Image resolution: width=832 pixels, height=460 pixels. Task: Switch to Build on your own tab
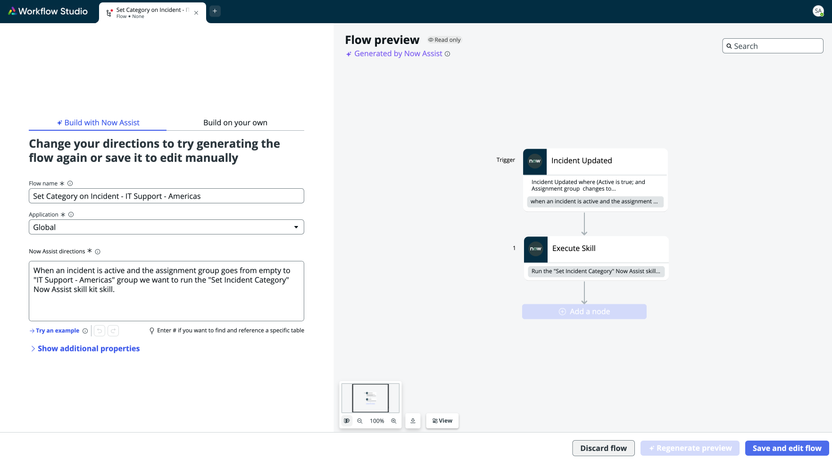point(235,123)
